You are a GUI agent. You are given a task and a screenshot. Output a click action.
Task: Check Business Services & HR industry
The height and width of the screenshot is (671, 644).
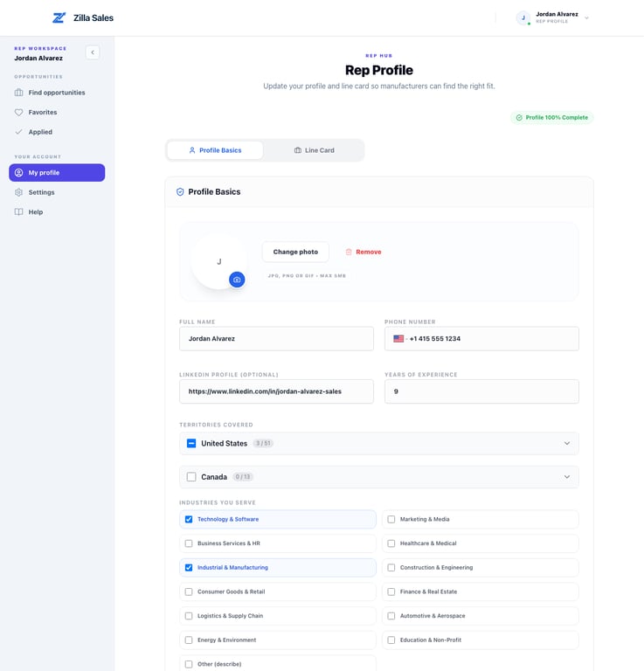pyautogui.click(x=189, y=543)
